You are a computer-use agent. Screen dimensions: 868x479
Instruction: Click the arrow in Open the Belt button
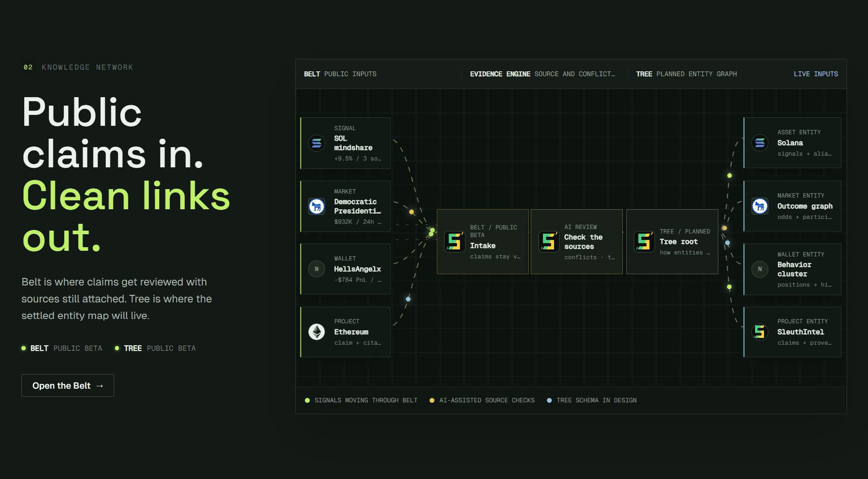100,386
